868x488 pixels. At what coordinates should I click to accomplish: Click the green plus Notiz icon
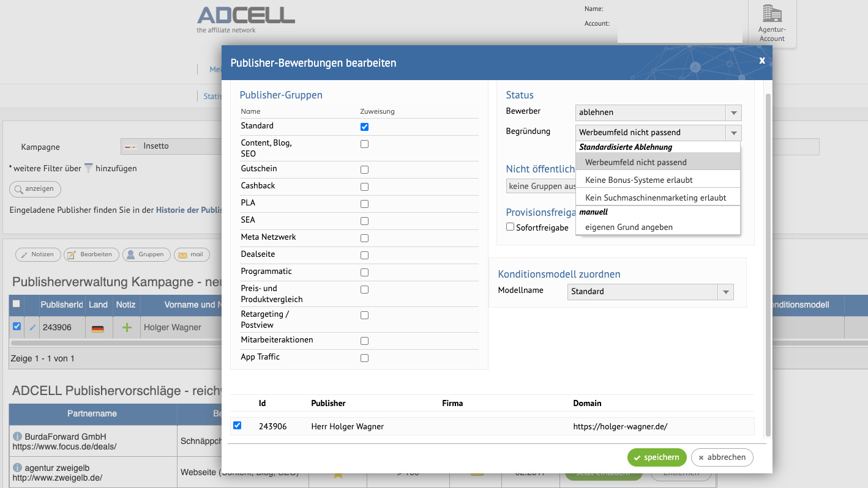127,327
